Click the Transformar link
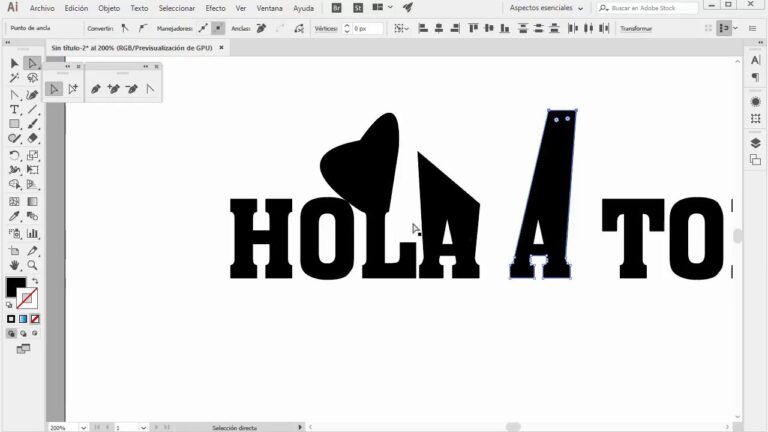Image resolution: width=768 pixels, height=432 pixels. click(636, 28)
